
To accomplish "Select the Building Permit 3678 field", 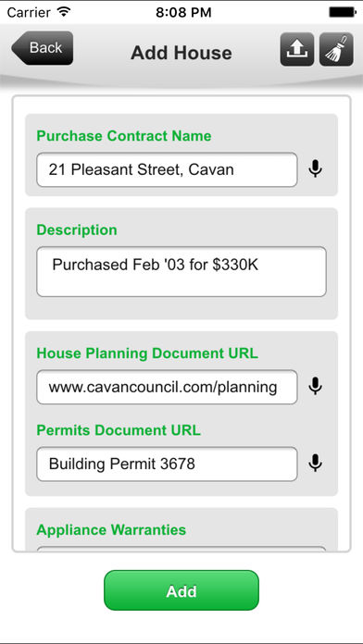I will [167, 464].
